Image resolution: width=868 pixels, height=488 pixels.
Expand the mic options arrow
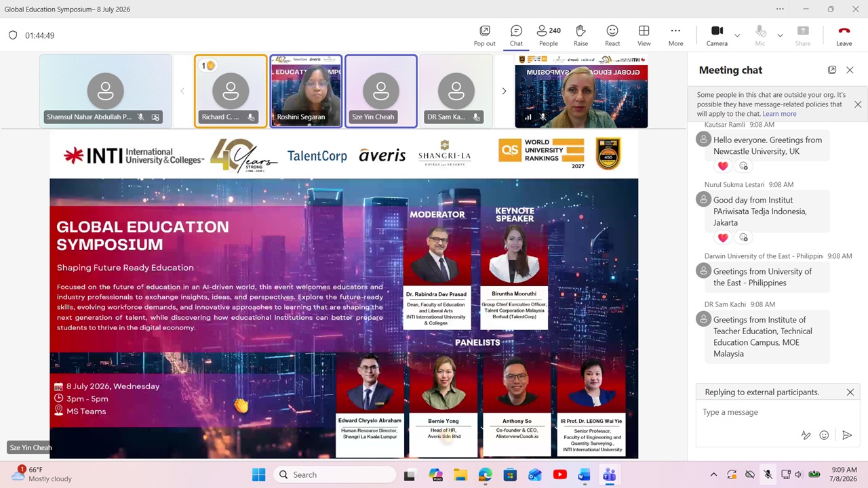(x=780, y=35)
